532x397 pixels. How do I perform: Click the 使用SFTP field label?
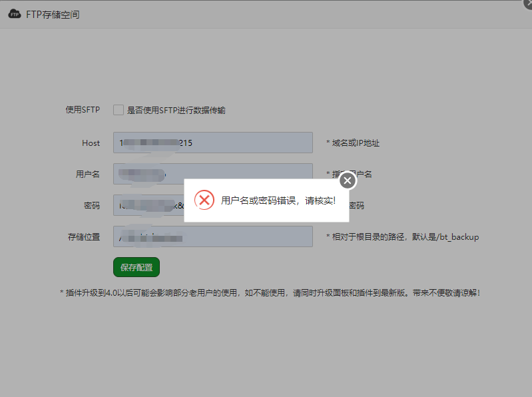pyautogui.click(x=83, y=110)
